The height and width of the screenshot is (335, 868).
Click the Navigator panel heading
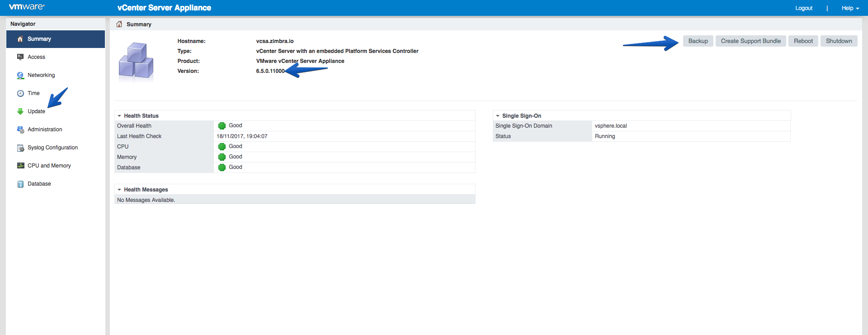[x=23, y=24]
